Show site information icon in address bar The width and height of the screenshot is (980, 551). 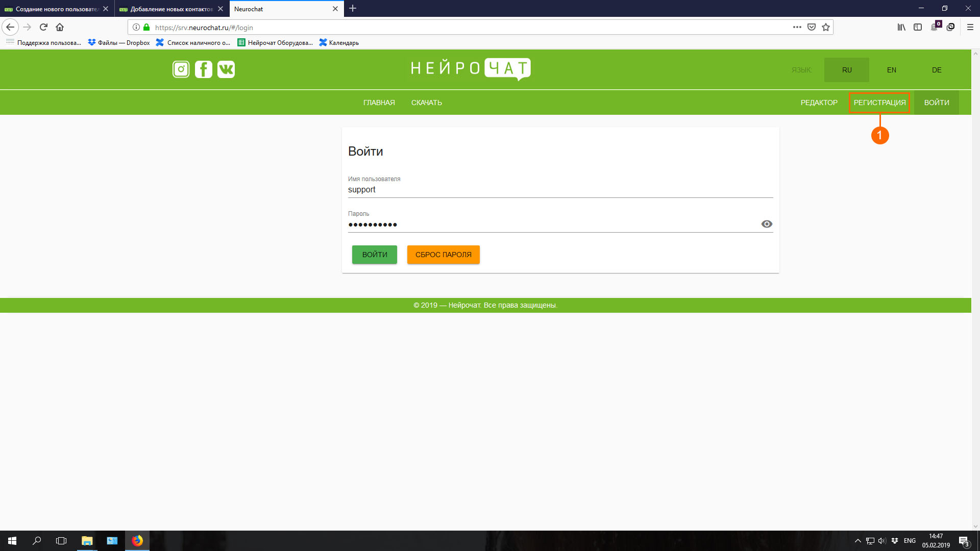[x=136, y=27]
